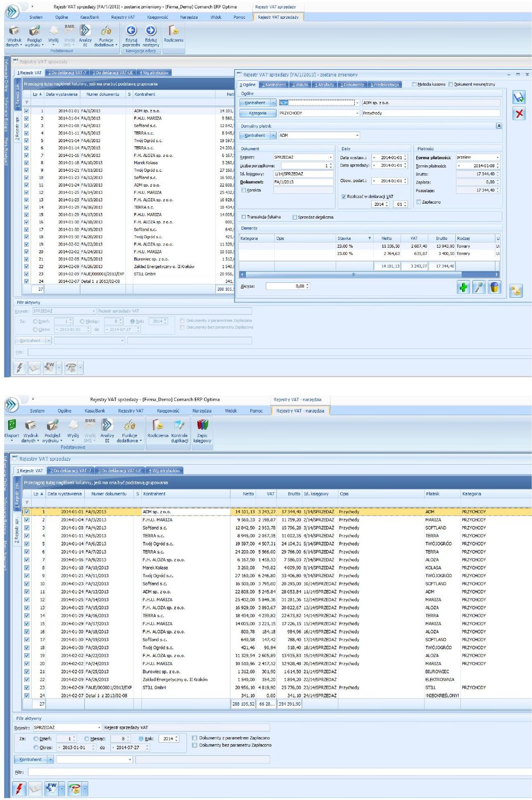The image size is (532, 800).
Task: Click Dokument field containing FA/1/2013
Action: tap(303, 182)
